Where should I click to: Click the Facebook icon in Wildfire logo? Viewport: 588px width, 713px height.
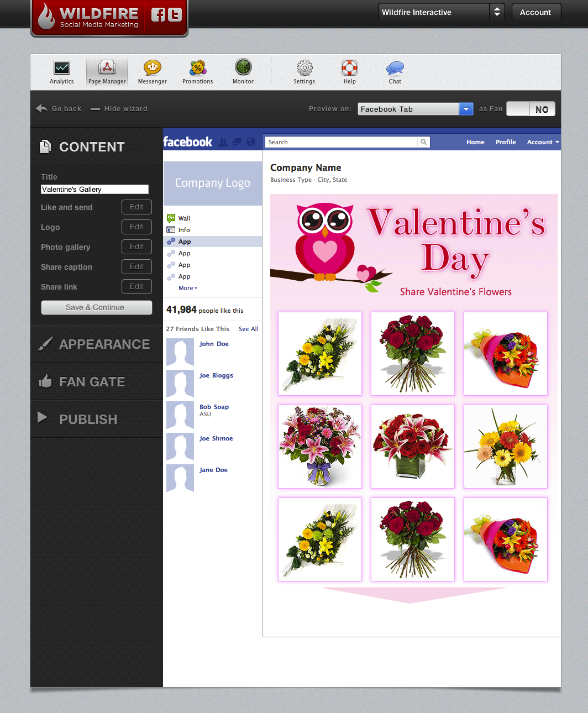[159, 15]
